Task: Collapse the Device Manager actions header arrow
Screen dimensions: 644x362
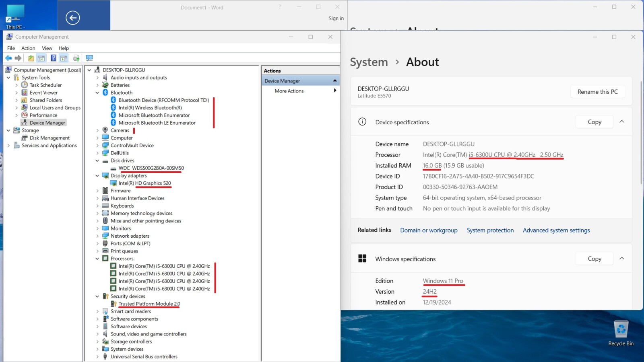Action: pyautogui.click(x=334, y=81)
